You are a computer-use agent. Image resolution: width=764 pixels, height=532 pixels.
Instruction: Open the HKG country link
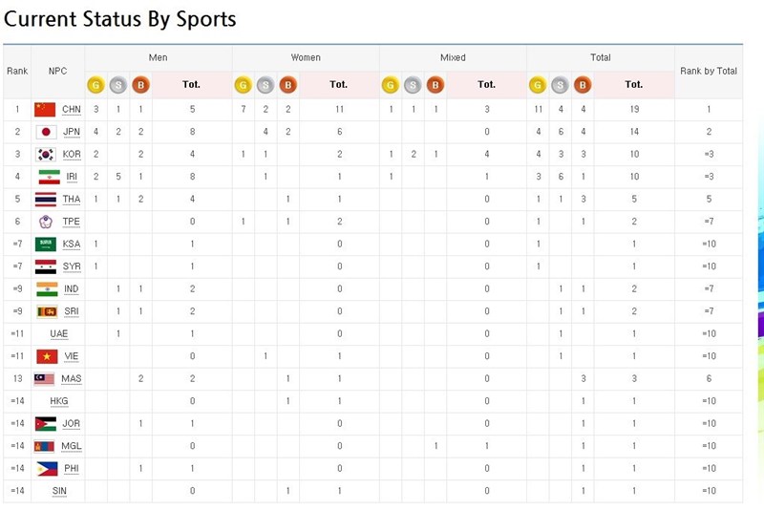click(x=59, y=401)
